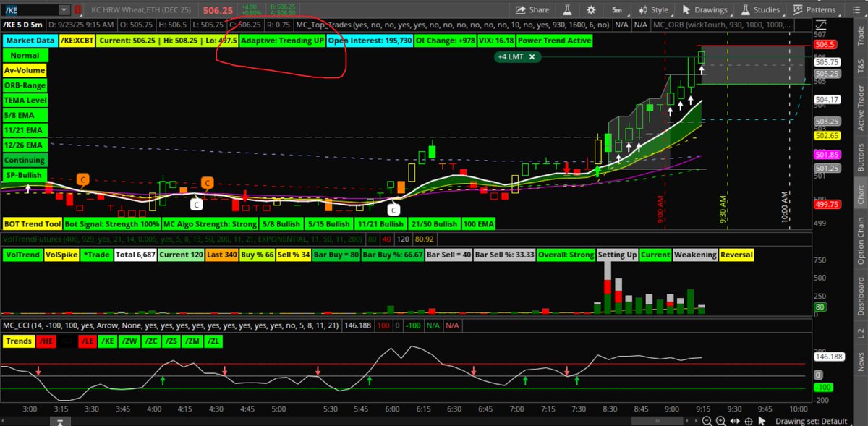Click the 12/26 EMA label
This screenshot has height=426, width=868.
(25, 145)
